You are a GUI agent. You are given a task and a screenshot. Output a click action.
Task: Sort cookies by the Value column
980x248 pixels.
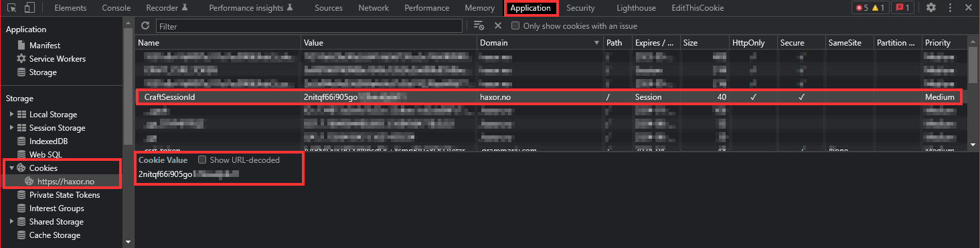(x=389, y=42)
